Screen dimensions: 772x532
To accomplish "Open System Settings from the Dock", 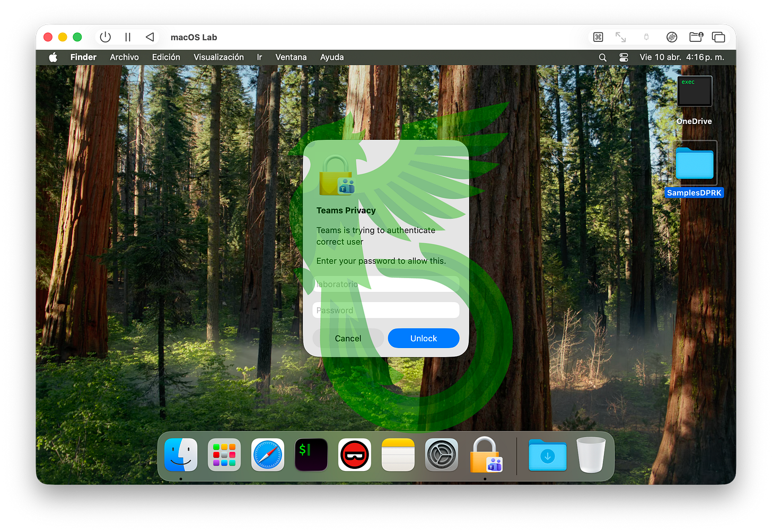I will coord(441,455).
